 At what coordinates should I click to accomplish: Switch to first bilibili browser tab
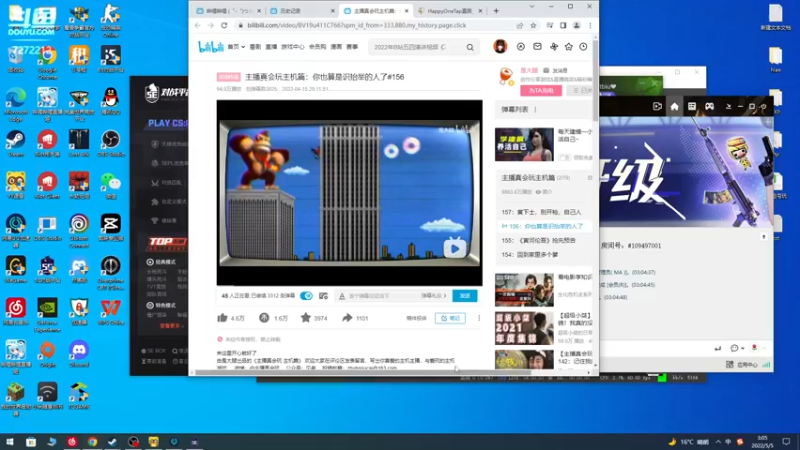[x=229, y=11]
